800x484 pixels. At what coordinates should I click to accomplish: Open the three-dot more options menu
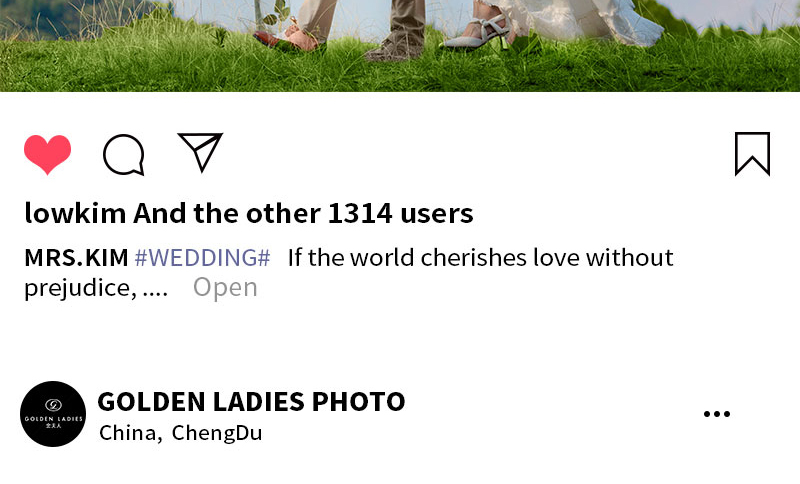pos(717,414)
